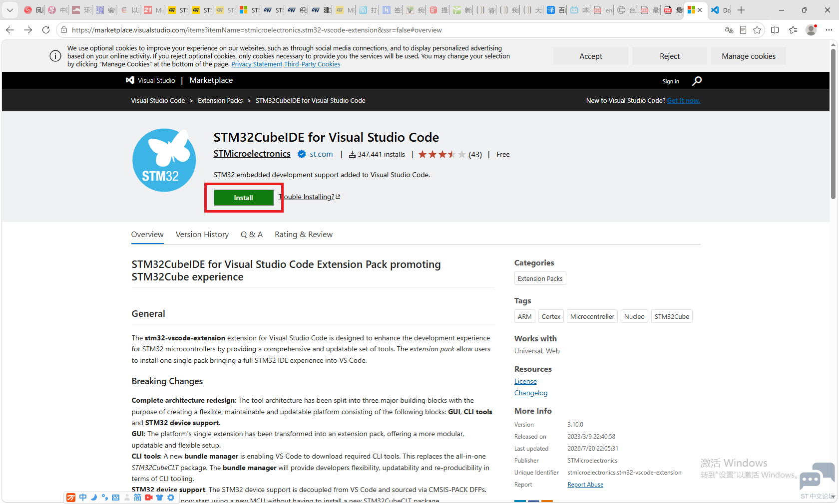View site information via the lock icon
839x504 pixels.
63,30
